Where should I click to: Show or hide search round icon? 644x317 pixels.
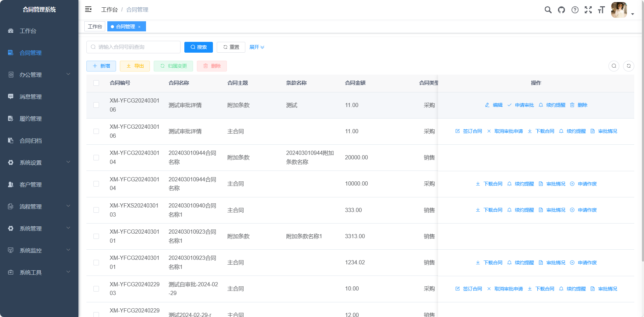coord(614,66)
